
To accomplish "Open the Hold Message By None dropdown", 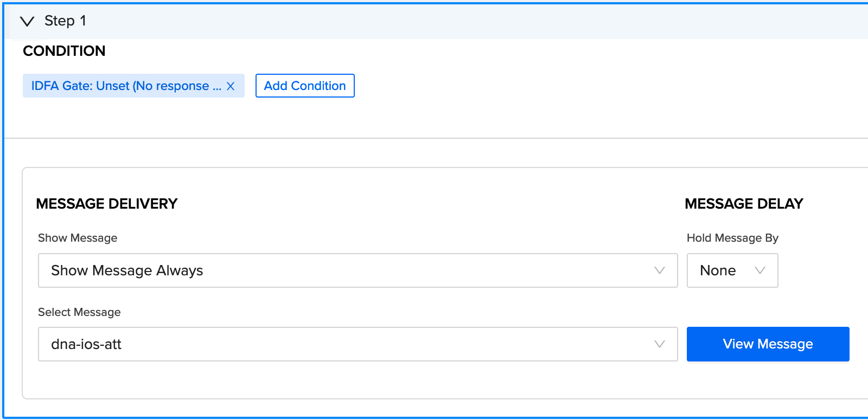I will tap(732, 270).
